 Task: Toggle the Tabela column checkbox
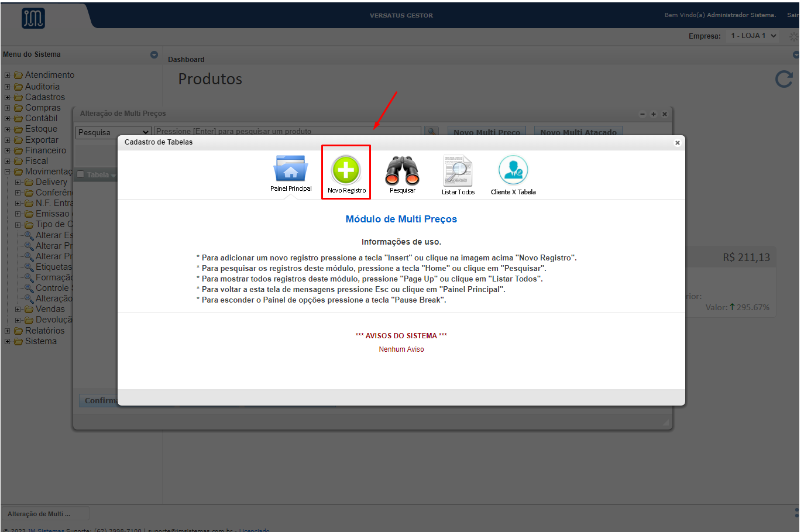(x=81, y=174)
